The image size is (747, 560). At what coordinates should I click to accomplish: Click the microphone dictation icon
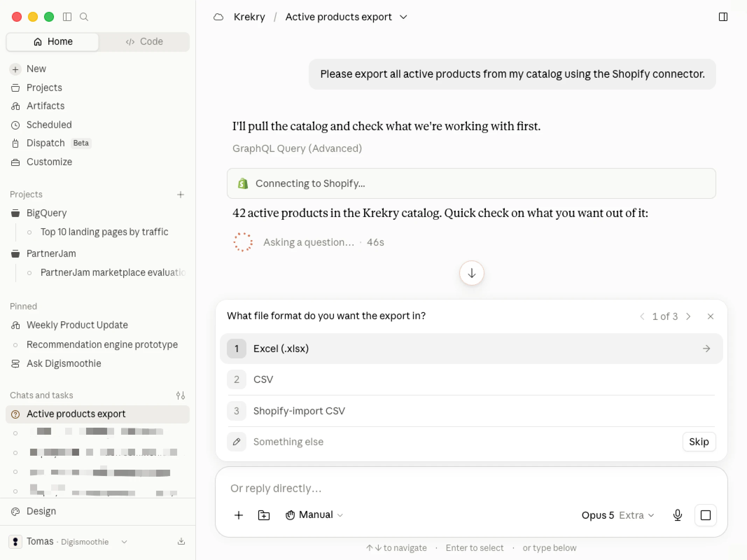[x=678, y=515]
